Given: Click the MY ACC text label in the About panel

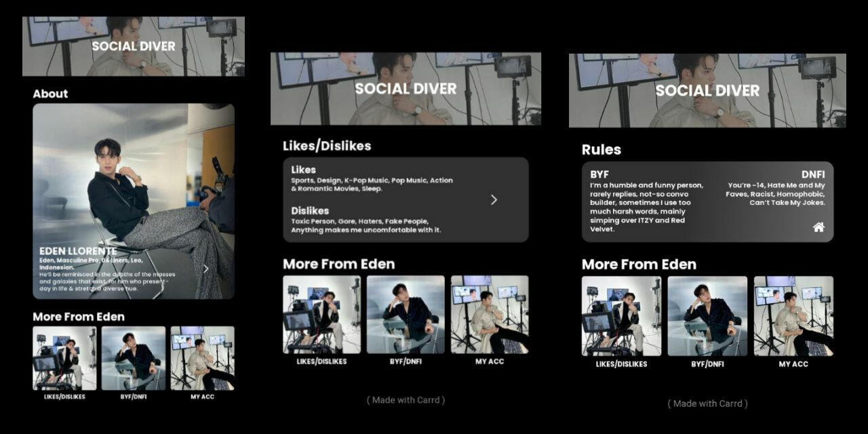Looking at the screenshot, I should tap(202, 397).
